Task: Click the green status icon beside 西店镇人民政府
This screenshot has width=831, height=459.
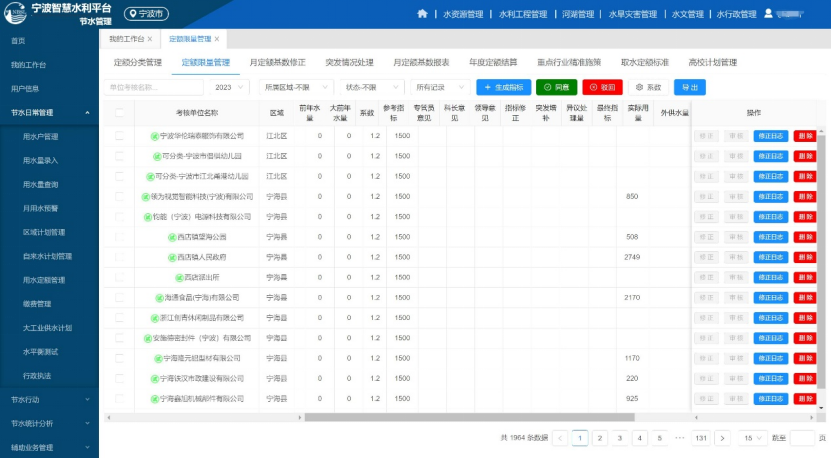Action: point(171,257)
